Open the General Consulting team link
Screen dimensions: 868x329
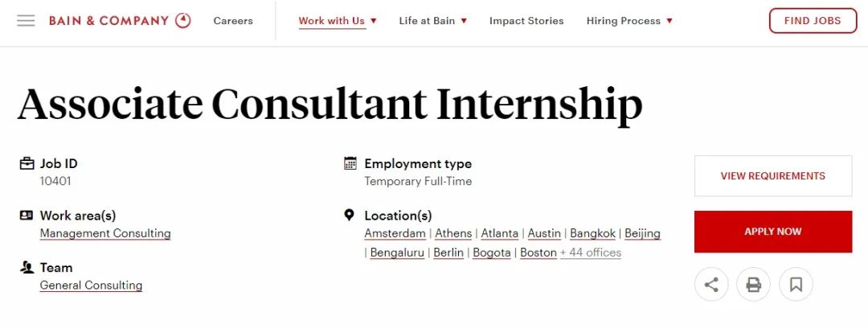point(91,286)
